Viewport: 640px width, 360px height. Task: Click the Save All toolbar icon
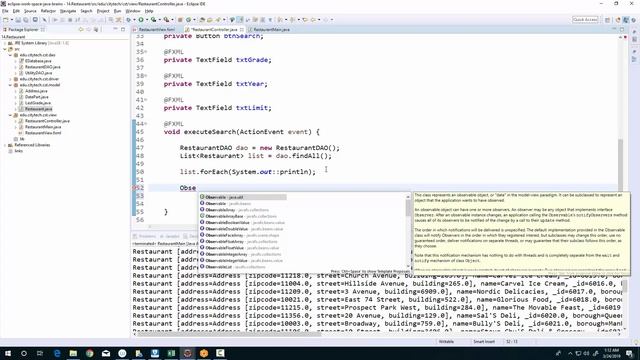click(26, 20)
